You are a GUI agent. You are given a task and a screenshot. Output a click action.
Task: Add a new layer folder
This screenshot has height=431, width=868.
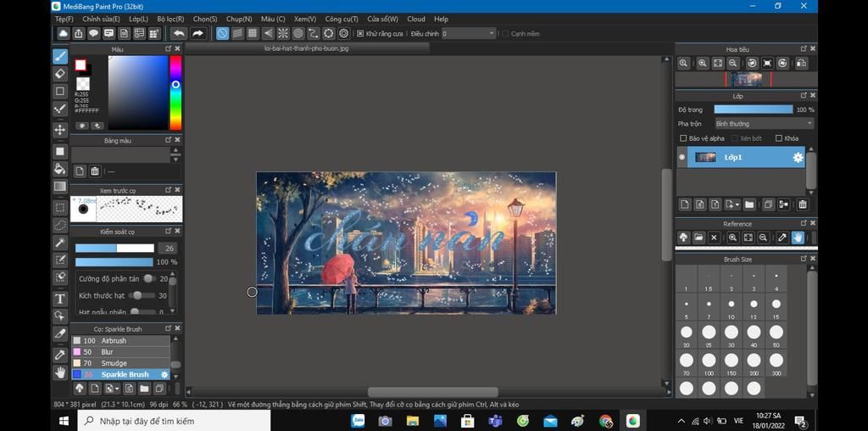point(749,204)
